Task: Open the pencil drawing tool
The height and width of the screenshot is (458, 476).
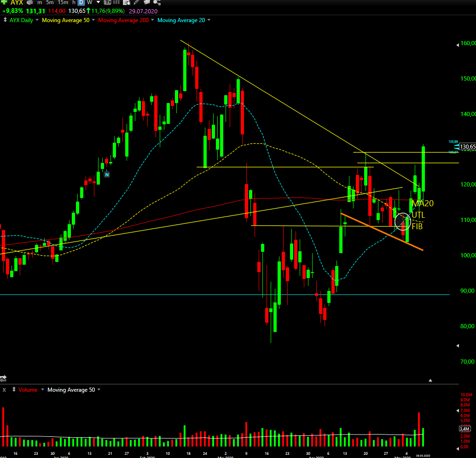Action: [x=137, y=2]
